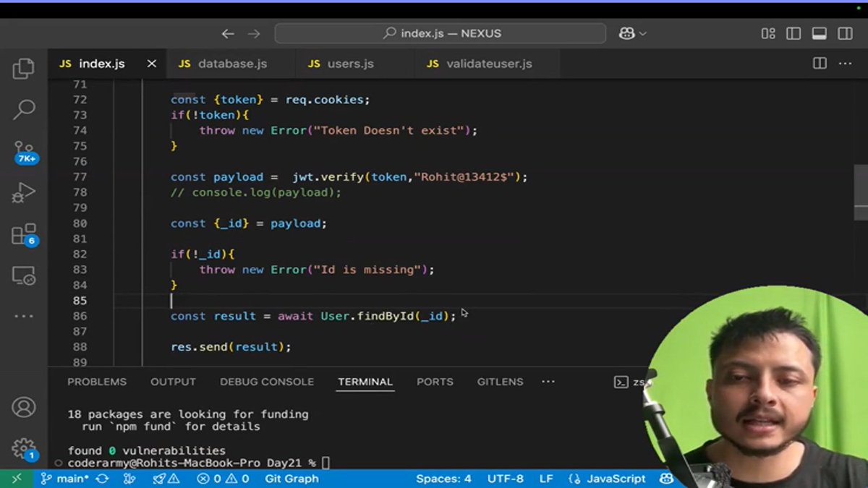
Task: Show errors and warnings count
Action: click(x=223, y=479)
